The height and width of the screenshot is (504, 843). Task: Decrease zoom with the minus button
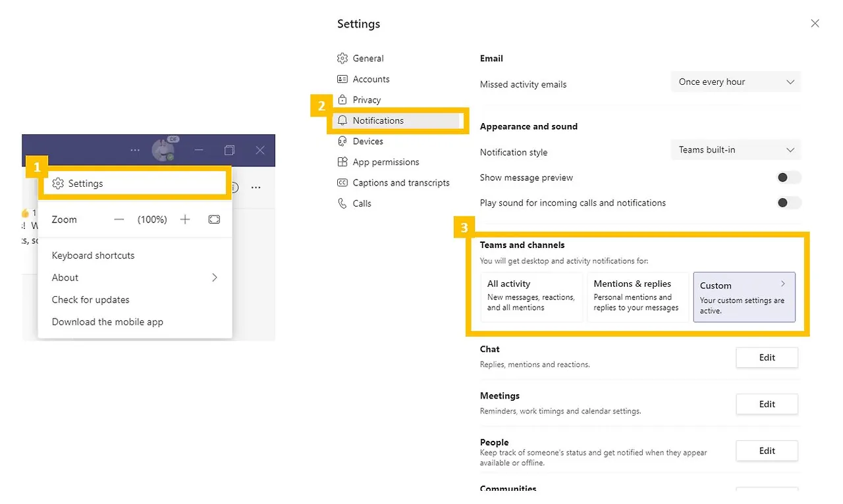(119, 220)
